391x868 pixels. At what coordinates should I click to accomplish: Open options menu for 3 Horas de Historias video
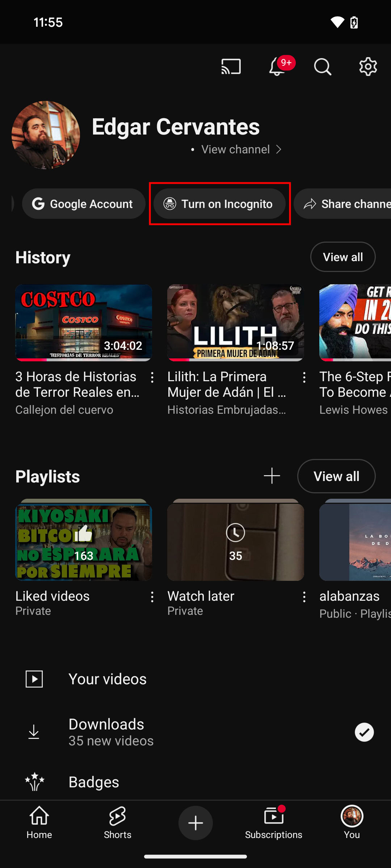click(x=152, y=377)
